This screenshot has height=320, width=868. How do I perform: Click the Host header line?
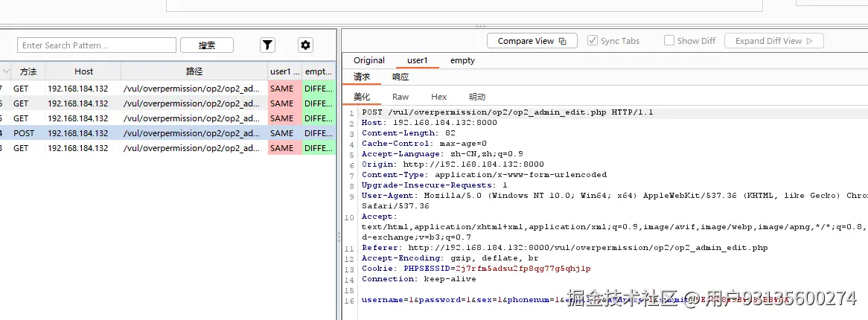[x=430, y=122]
